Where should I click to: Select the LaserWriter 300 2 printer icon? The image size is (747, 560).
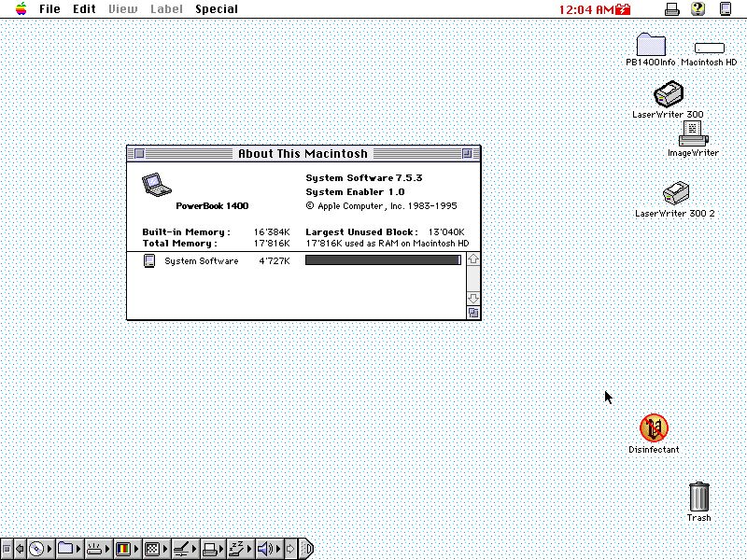click(x=675, y=193)
